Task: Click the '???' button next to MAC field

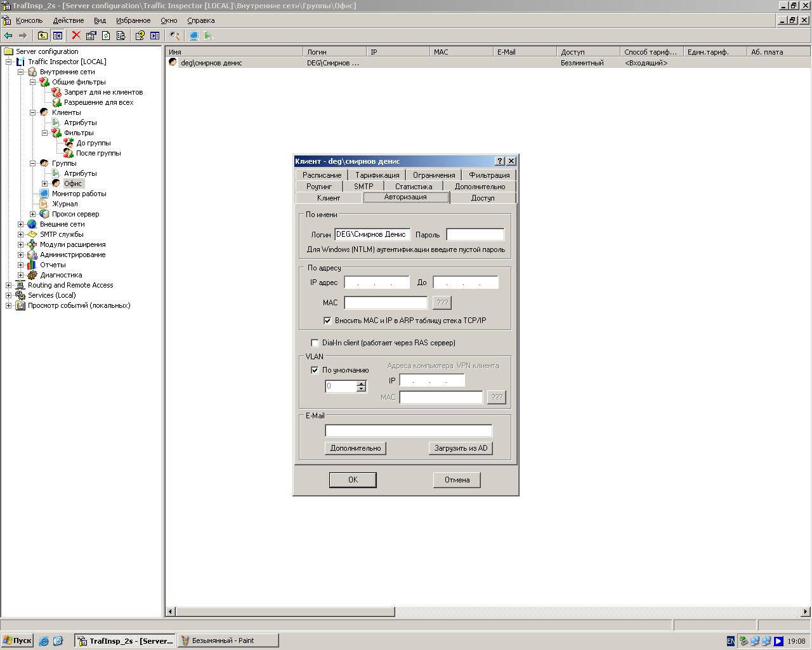Action: [x=442, y=303]
